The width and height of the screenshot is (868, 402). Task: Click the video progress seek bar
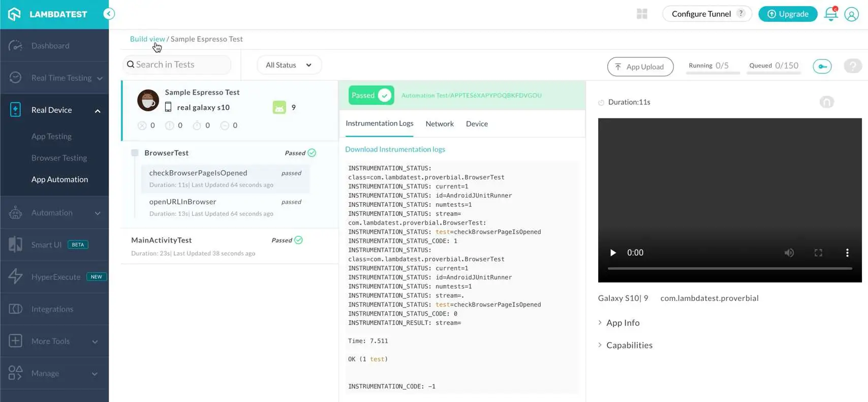729,268
